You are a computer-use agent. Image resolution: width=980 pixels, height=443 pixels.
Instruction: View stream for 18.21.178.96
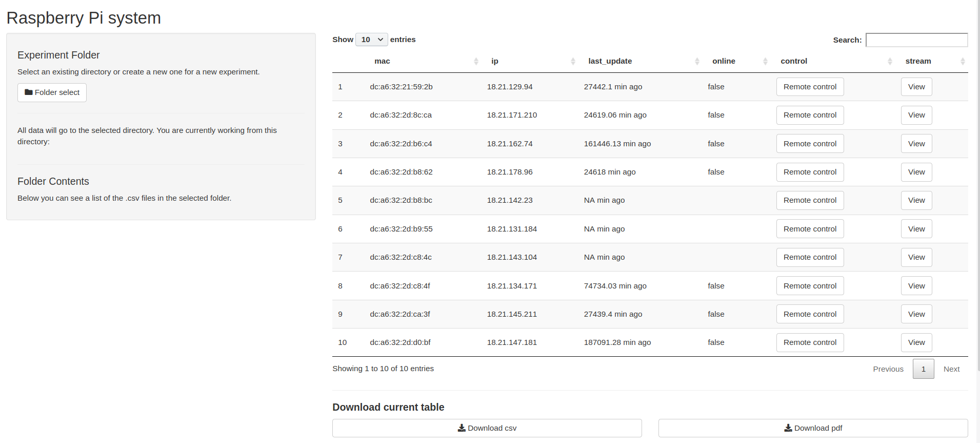(916, 172)
